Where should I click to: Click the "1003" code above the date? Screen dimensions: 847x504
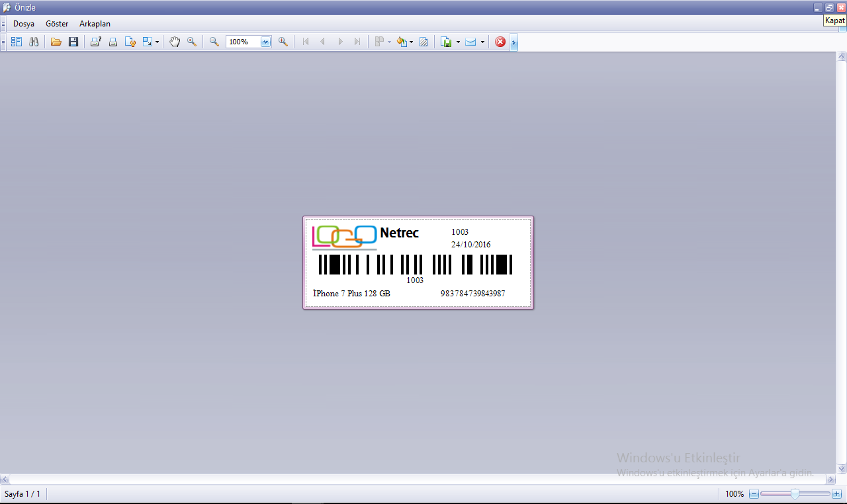pyautogui.click(x=460, y=232)
